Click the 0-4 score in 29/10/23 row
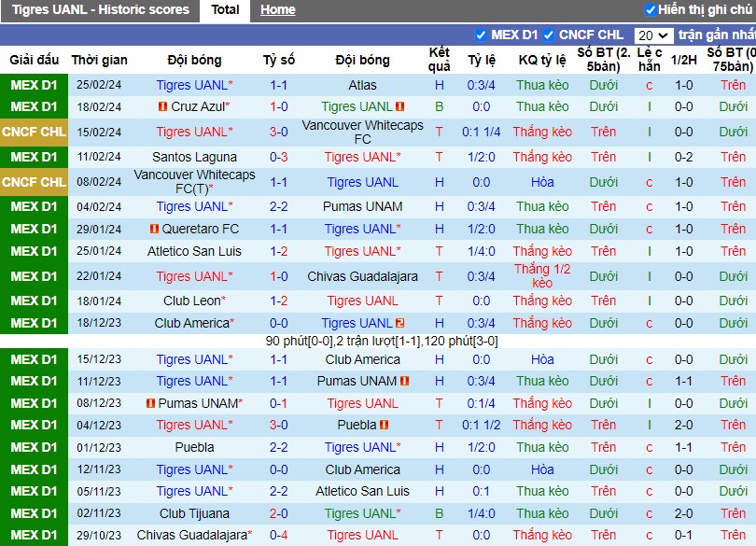This screenshot has height=546, width=756. pyautogui.click(x=279, y=535)
